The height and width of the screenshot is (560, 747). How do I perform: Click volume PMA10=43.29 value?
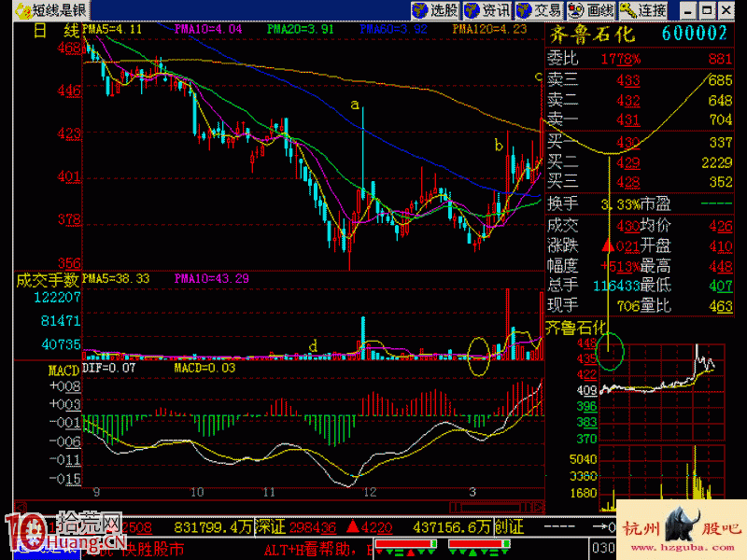click(212, 278)
